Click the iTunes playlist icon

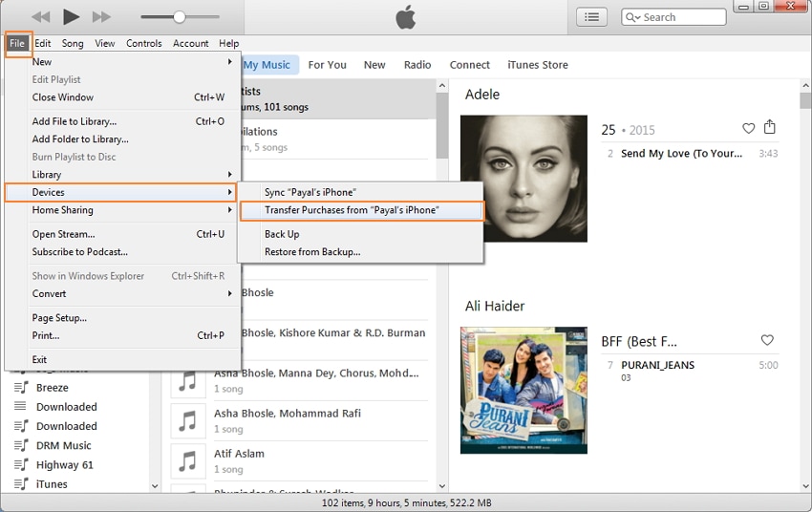(x=21, y=483)
